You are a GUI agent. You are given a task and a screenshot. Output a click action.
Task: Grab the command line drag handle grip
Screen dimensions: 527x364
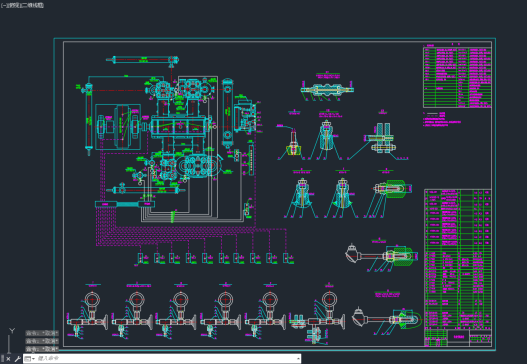pyautogui.click(x=2, y=359)
